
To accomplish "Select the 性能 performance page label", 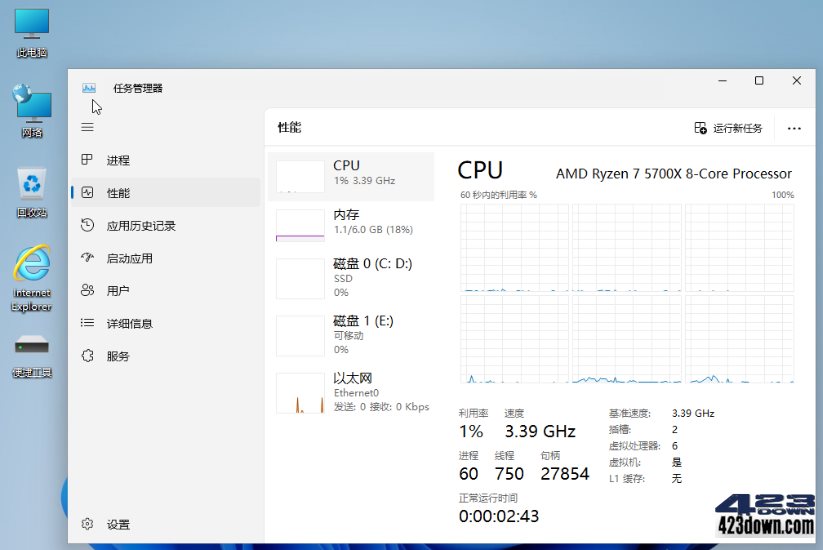I will coord(118,193).
